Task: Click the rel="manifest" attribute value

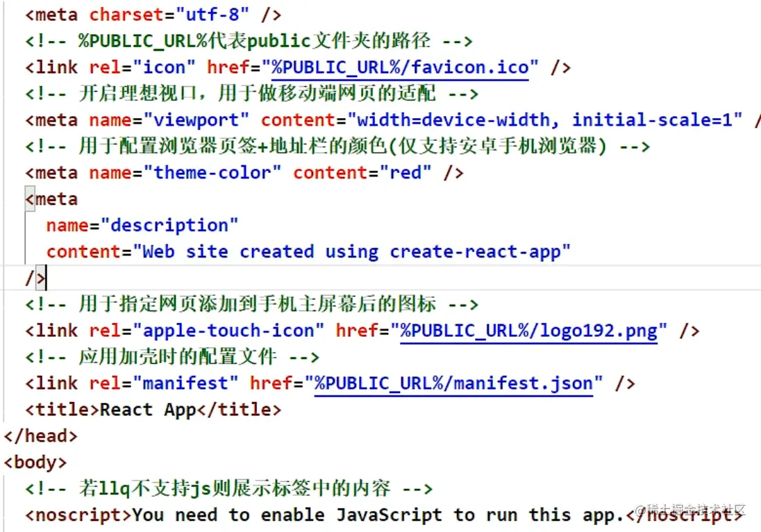Action: pyautogui.click(x=185, y=383)
